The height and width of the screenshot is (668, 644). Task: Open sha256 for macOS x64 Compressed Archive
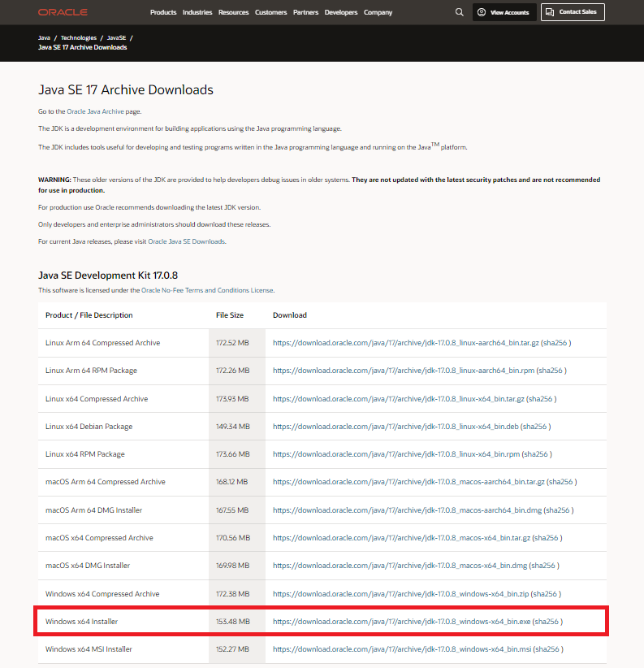point(546,538)
